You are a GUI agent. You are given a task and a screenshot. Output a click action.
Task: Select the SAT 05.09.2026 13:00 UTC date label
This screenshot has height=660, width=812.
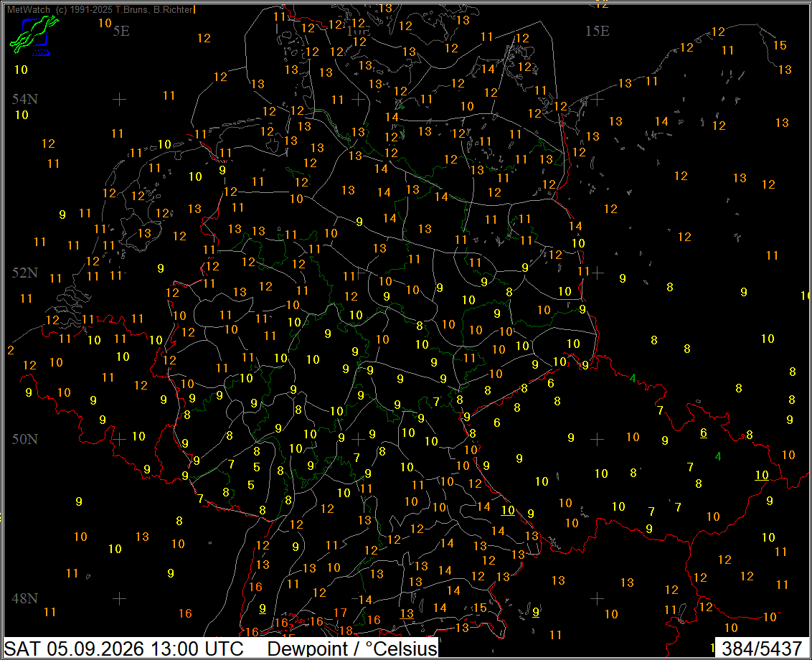coord(124,649)
